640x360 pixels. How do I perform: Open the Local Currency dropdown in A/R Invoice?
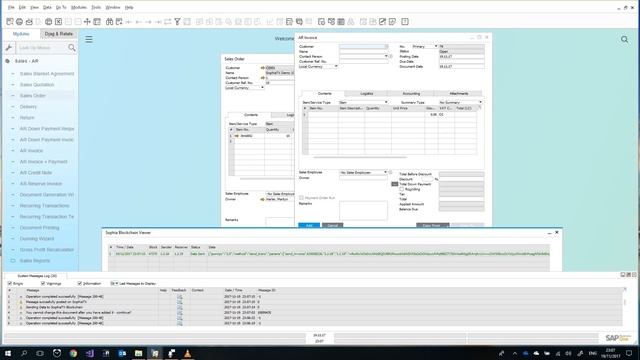tap(336, 66)
